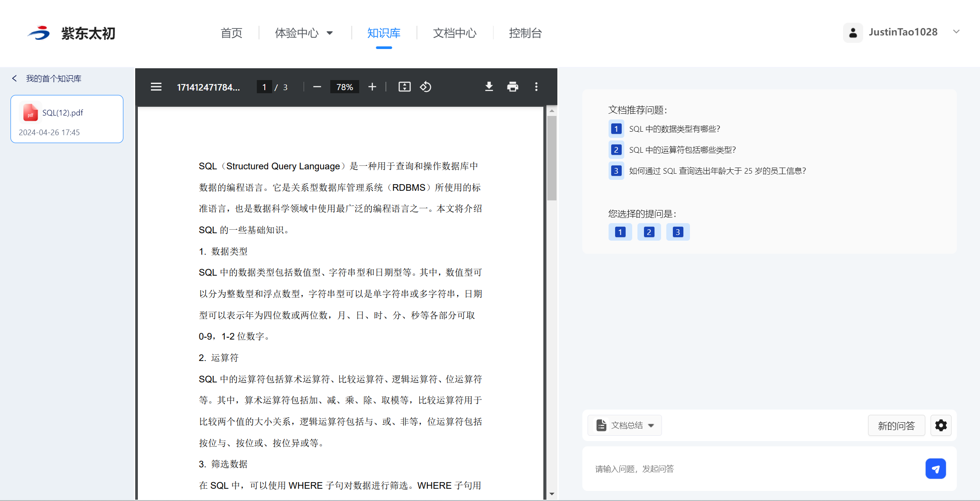Focus the 请输入问题 input box

(x=755, y=469)
